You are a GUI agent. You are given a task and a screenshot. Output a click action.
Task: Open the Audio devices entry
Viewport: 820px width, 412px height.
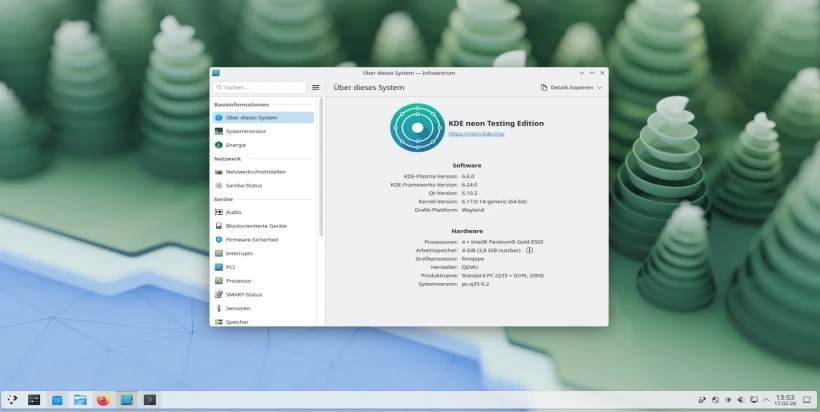pyautogui.click(x=263, y=212)
